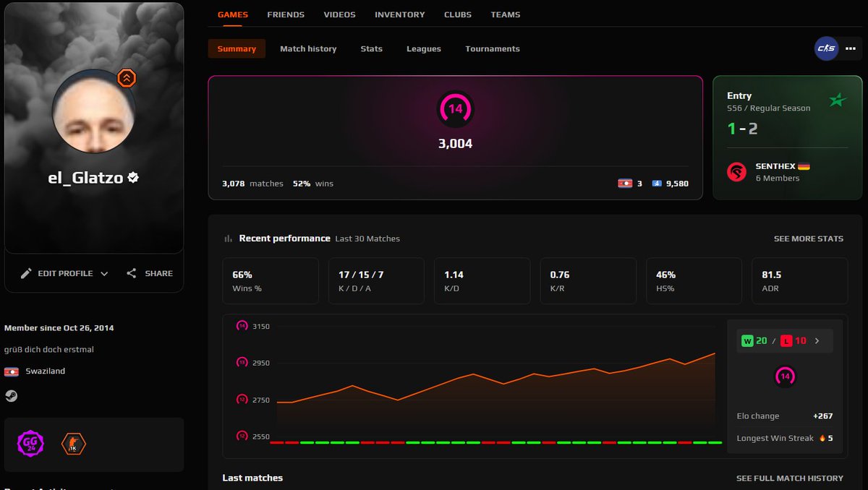Switch to the FRIENDS tab
Viewport: 868px width, 490px height.
click(286, 14)
